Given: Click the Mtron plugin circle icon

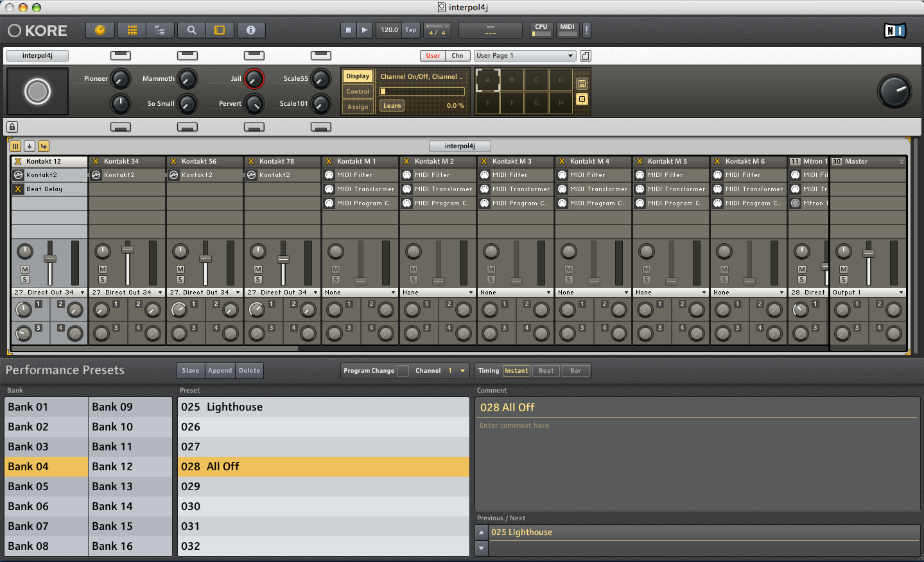Looking at the screenshot, I should 795,203.
